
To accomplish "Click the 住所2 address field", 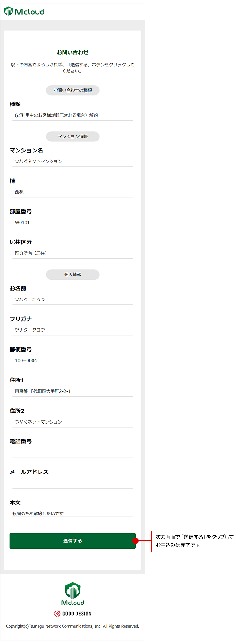I will pos(73,422).
